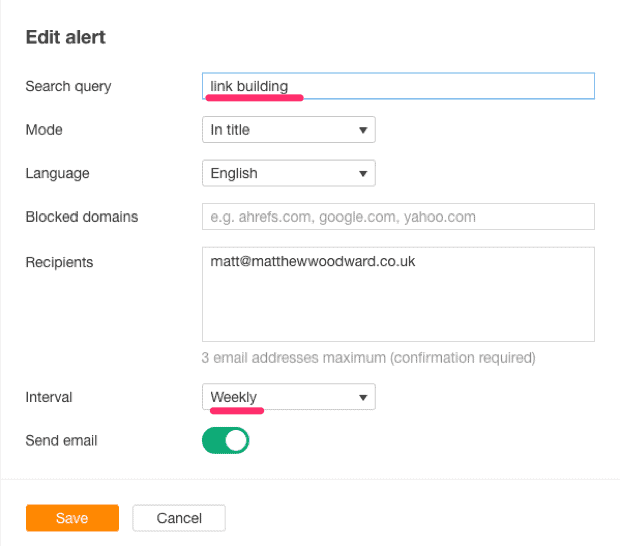Open the Language dropdown set to English

289,173
